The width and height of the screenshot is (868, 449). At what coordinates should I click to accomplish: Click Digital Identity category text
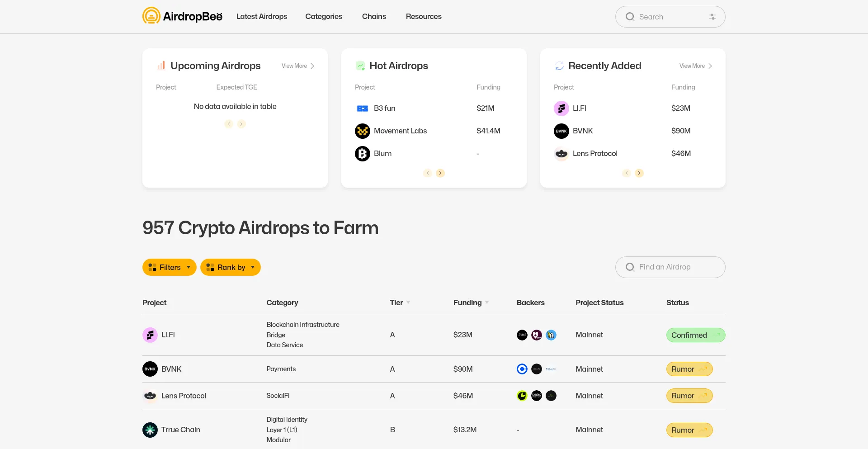coord(287,420)
